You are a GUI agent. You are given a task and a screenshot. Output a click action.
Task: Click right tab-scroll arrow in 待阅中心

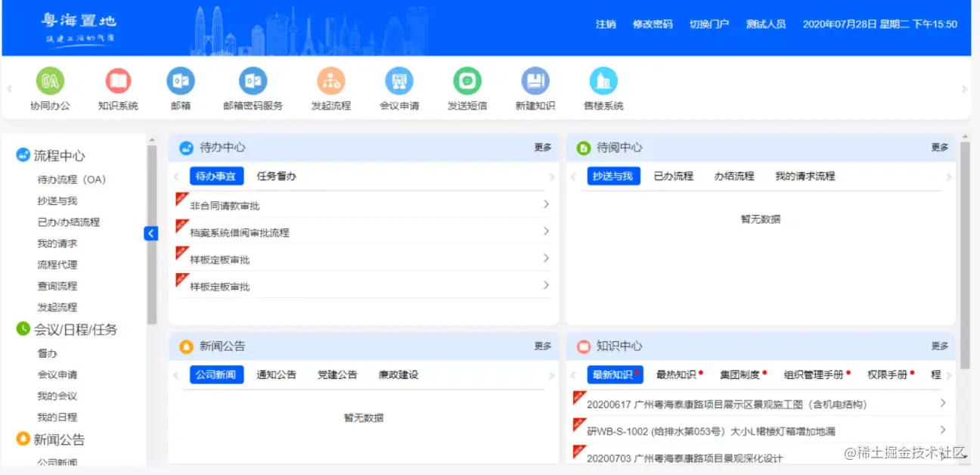(949, 177)
